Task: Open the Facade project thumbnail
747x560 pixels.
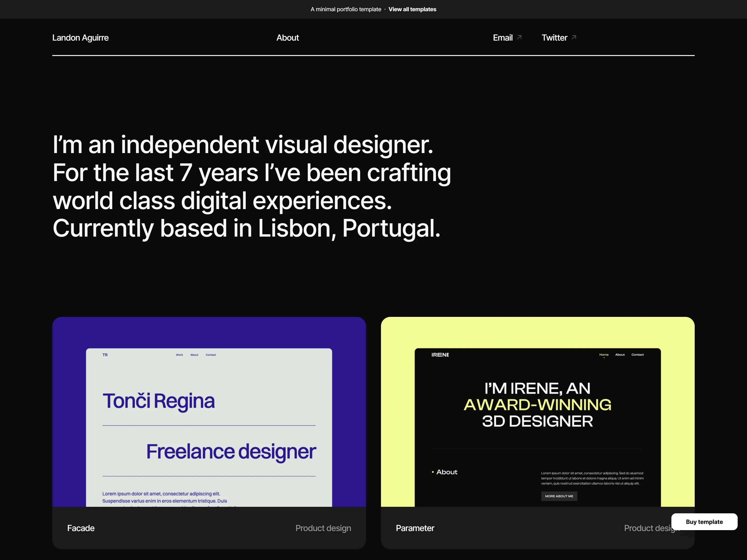Action: click(209, 412)
